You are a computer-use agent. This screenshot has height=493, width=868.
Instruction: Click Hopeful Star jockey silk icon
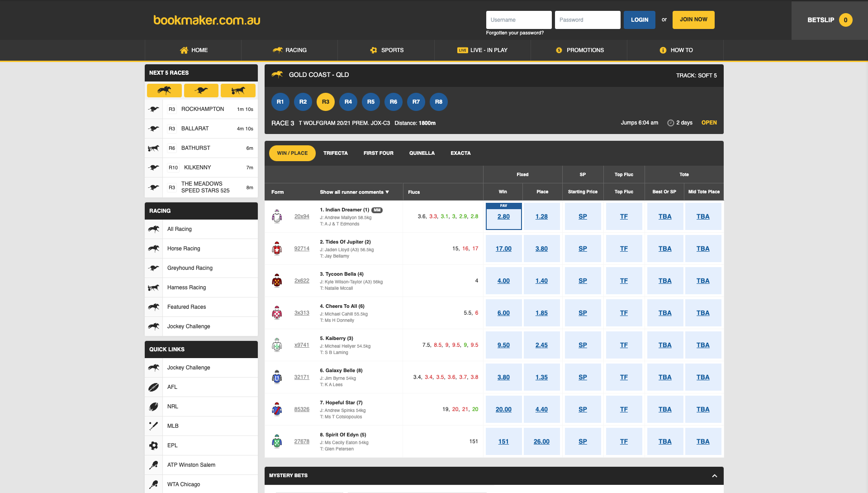click(277, 409)
